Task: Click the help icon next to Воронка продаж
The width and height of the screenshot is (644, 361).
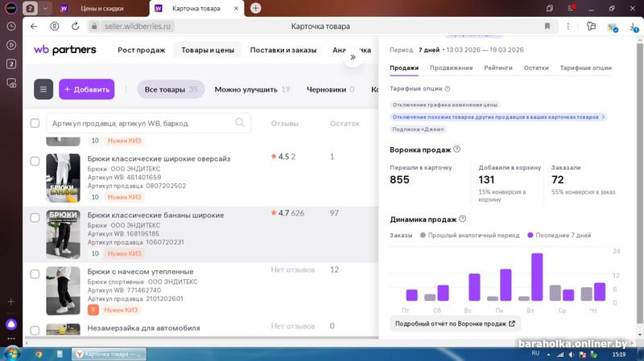Action: pyautogui.click(x=456, y=150)
